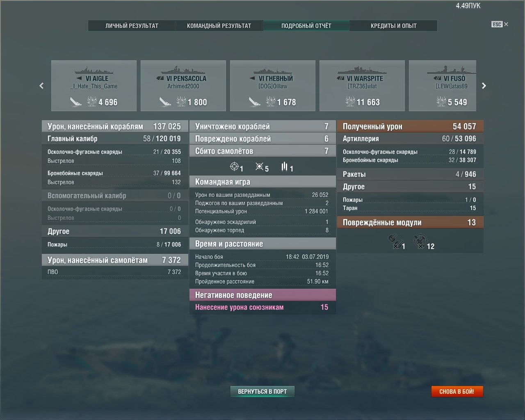Click Пройденное расстояние row
The image size is (525, 420).
click(262, 281)
